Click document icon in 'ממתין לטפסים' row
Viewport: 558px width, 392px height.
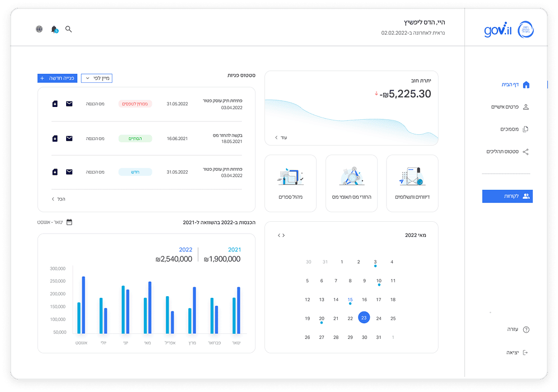[55, 104]
